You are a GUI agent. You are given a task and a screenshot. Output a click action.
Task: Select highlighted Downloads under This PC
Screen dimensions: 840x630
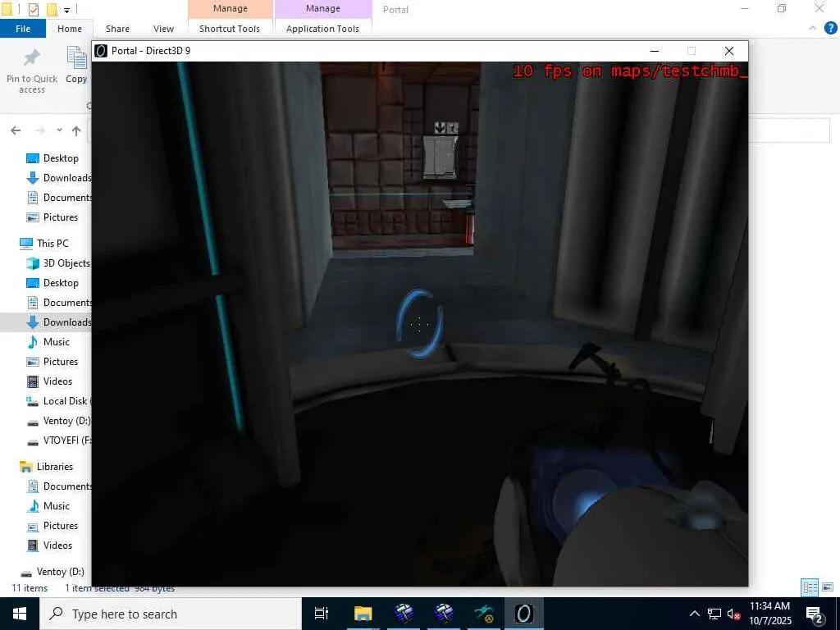point(59,322)
